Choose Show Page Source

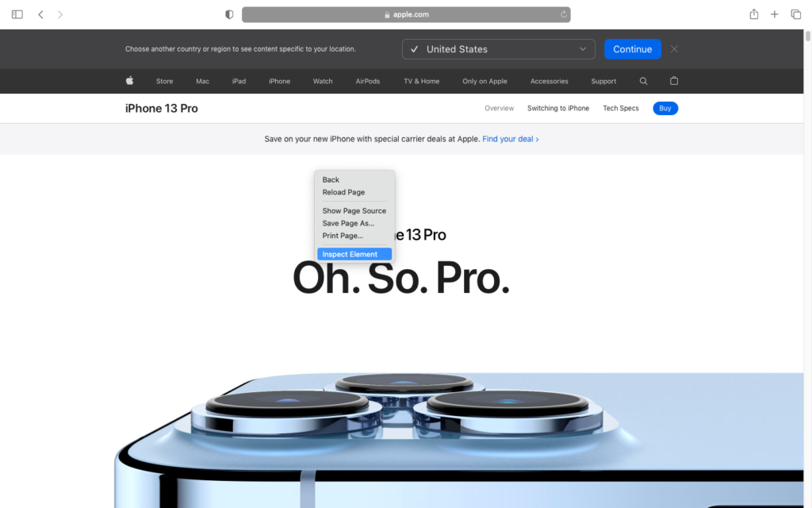[x=354, y=211]
